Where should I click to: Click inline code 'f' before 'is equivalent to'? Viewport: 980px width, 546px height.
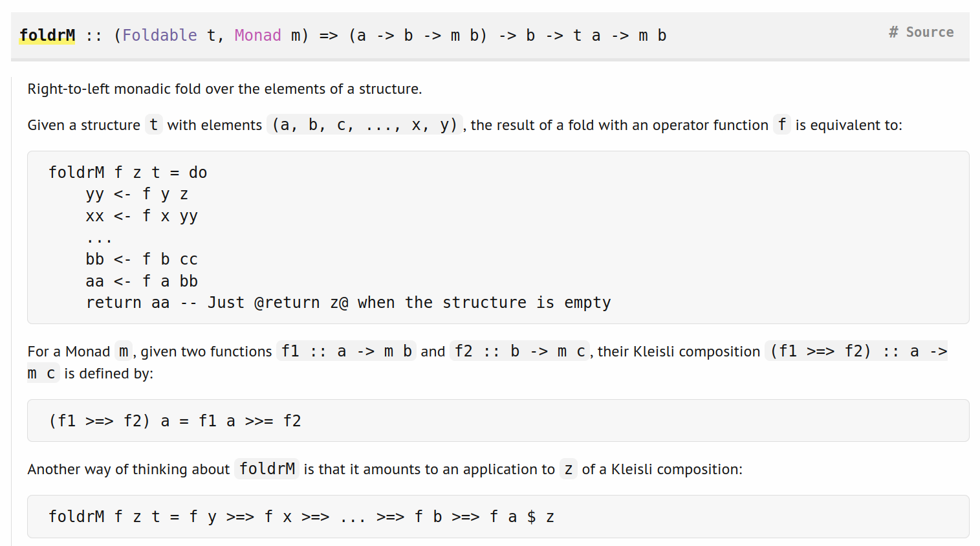click(782, 124)
